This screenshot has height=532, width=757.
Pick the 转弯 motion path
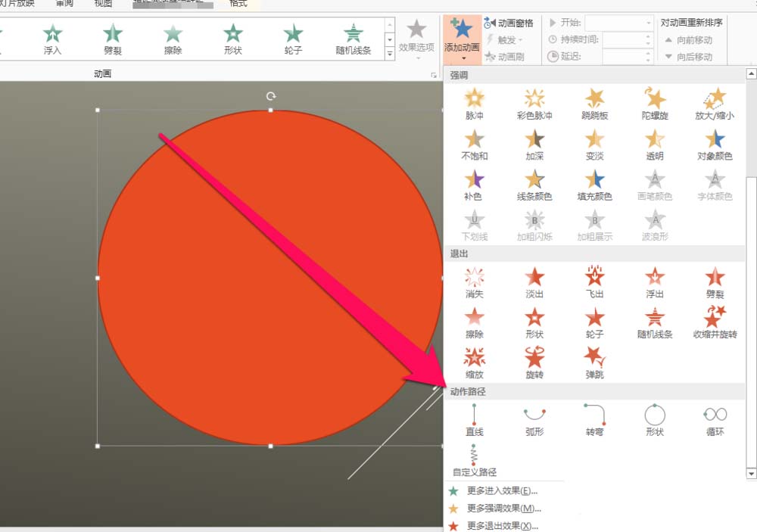pyautogui.click(x=595, y=420)
